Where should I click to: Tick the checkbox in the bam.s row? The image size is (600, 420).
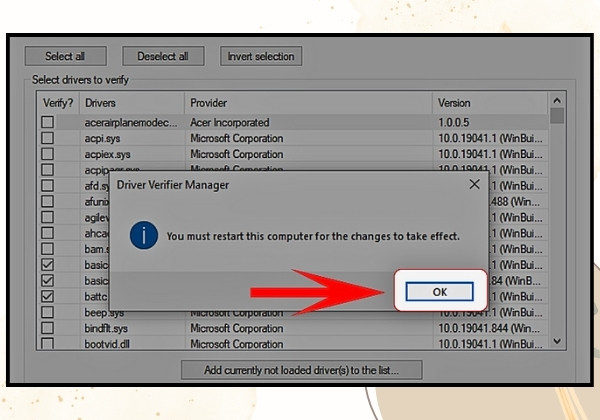47,249
